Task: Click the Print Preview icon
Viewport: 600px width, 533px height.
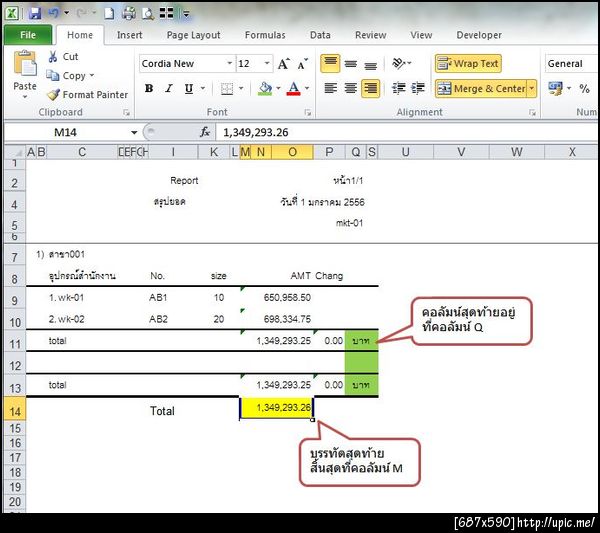Action: [148, 13]
